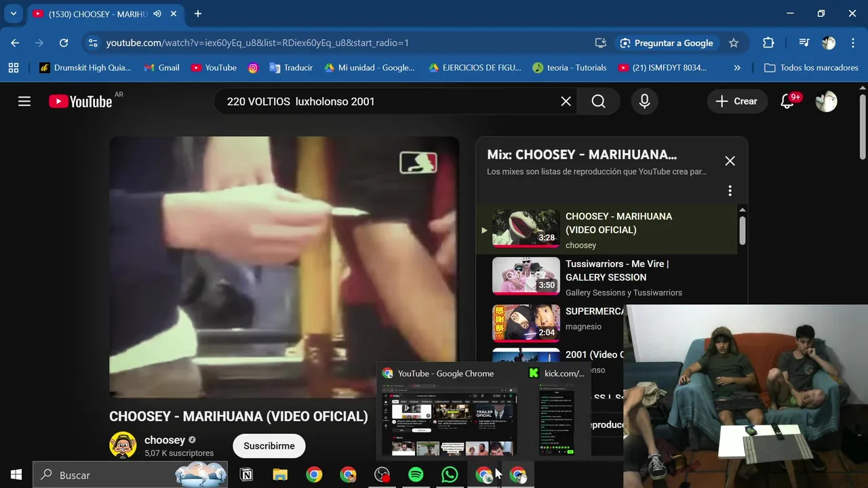Play the 2001 (Video... playlist entry
The image size is (868, 488).
point(549,363)
